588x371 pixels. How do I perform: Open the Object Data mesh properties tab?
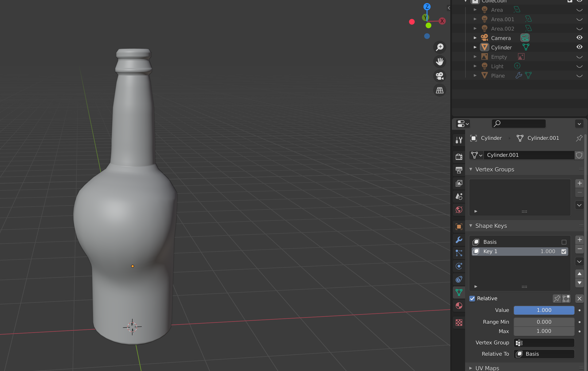[x=459, y=292]
